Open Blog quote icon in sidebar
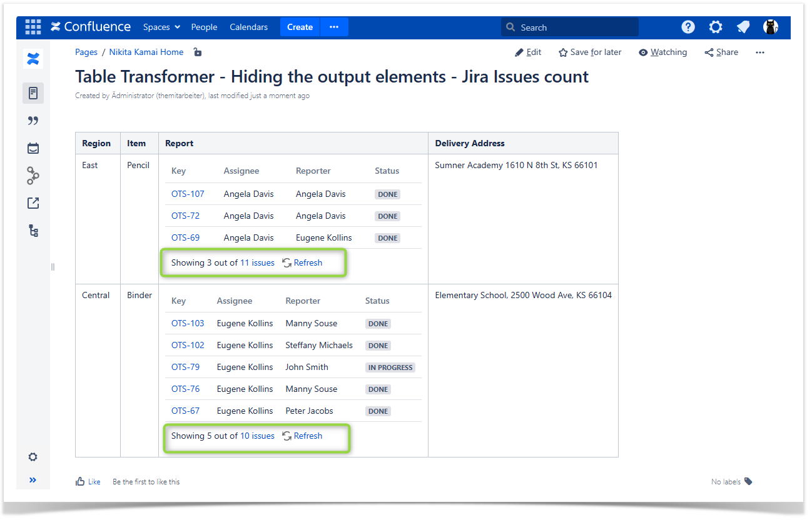The height and width of the screenshot is (520, 812). (x=33, y=121)
